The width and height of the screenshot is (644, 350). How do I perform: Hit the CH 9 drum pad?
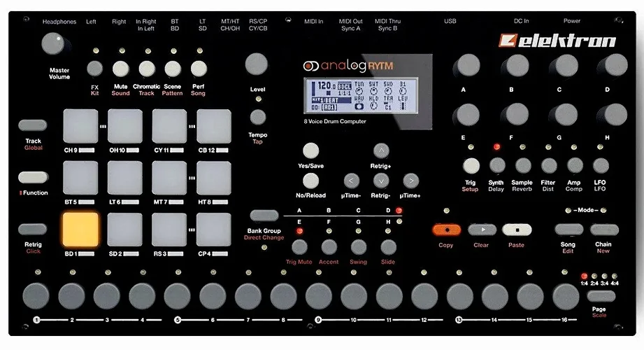pos(80,126)
